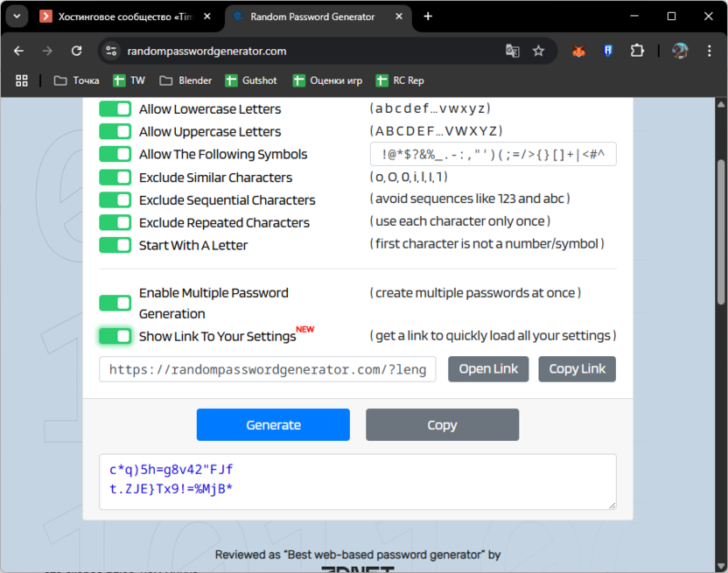This screenshot has height=573, width=728.
Task: Go forward with the forward arrow
Action: 47,51
